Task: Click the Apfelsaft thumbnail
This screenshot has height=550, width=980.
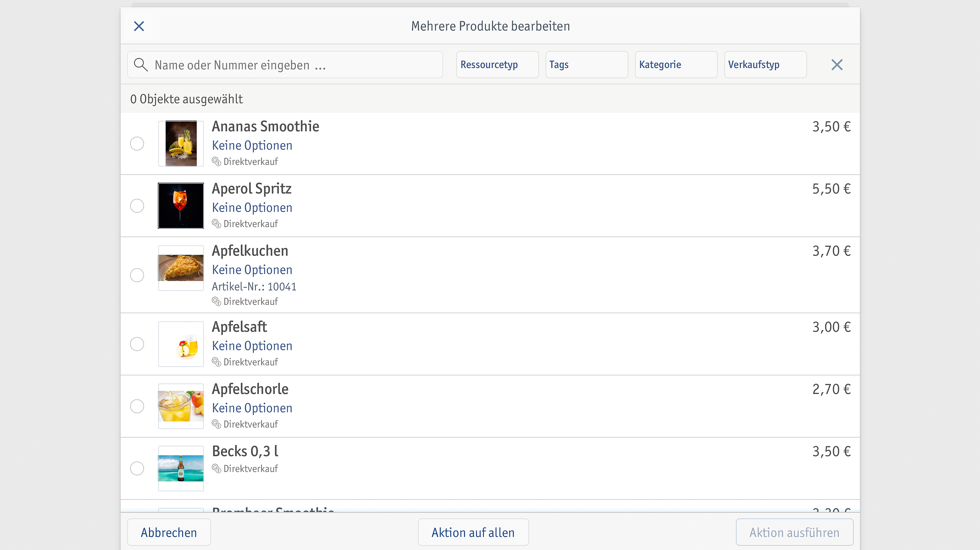Action: click(x=181, y=344)
